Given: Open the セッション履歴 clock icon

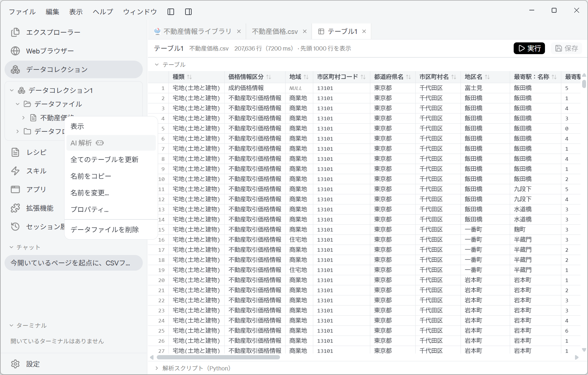Looking at the screenshot, I should click(15, 227).
